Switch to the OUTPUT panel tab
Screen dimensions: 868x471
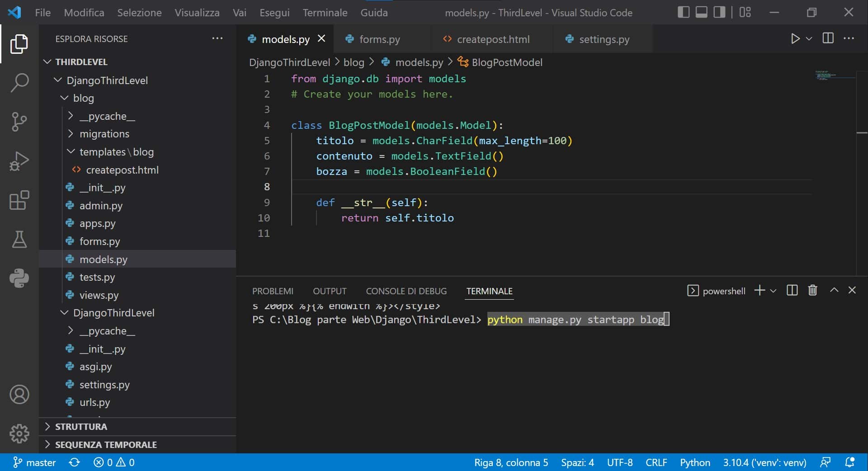[x=330, y=291]
